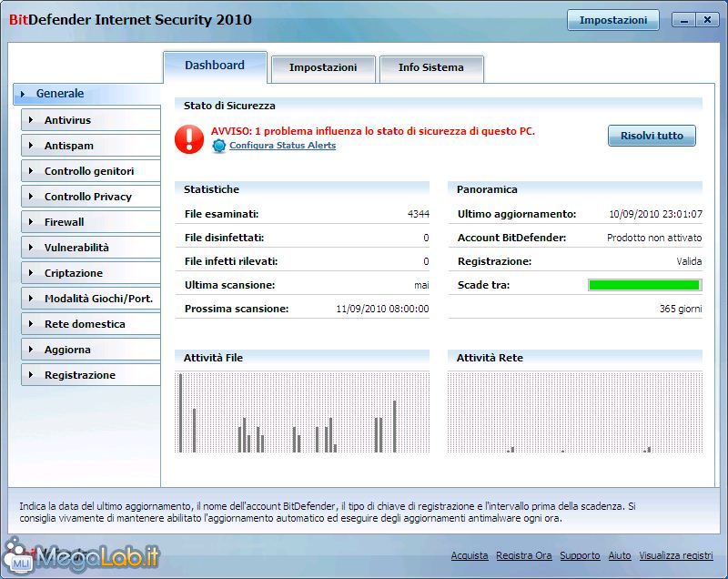This screenshot has height=579, width=728.
Task: Expand the arrow next to Antispam
Action: [x=31, y=146]
